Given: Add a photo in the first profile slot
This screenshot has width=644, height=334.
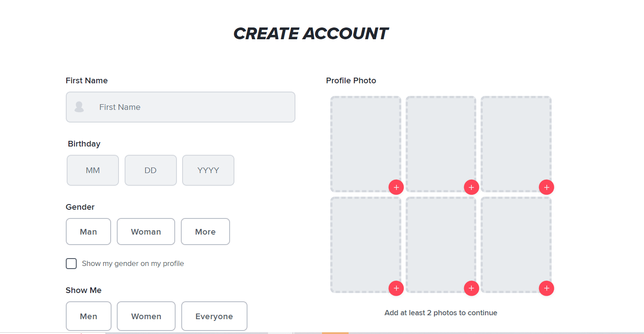Looking at the screenshot, I should (x=396, y=187).
